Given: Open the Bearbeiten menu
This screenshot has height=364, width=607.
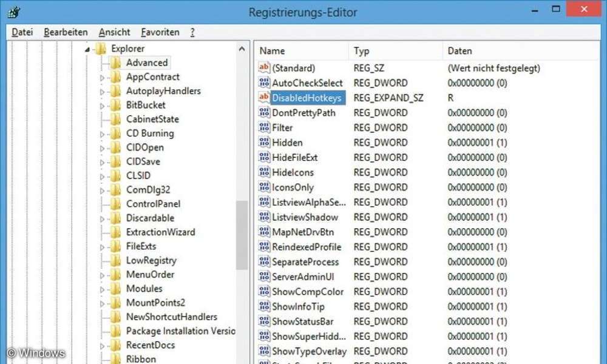Looking at the screenshot, I should tap(66, 32).
